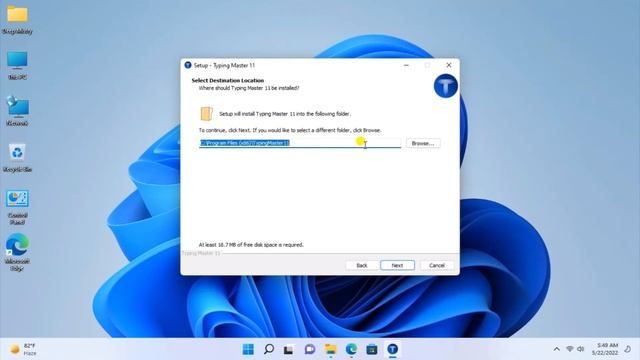Open Task View on the taskbar
The image size is (640, 360).
(289, 349)
